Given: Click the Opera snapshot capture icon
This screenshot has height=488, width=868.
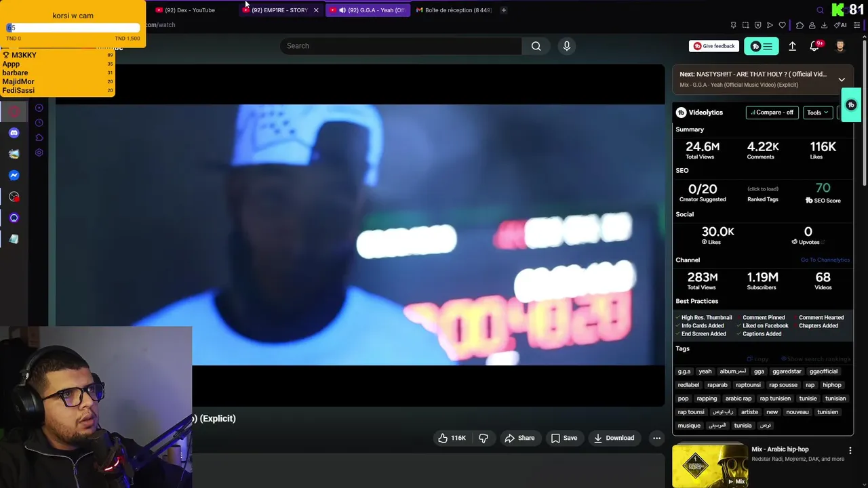Looking at the screenshot, I should 745,25.
